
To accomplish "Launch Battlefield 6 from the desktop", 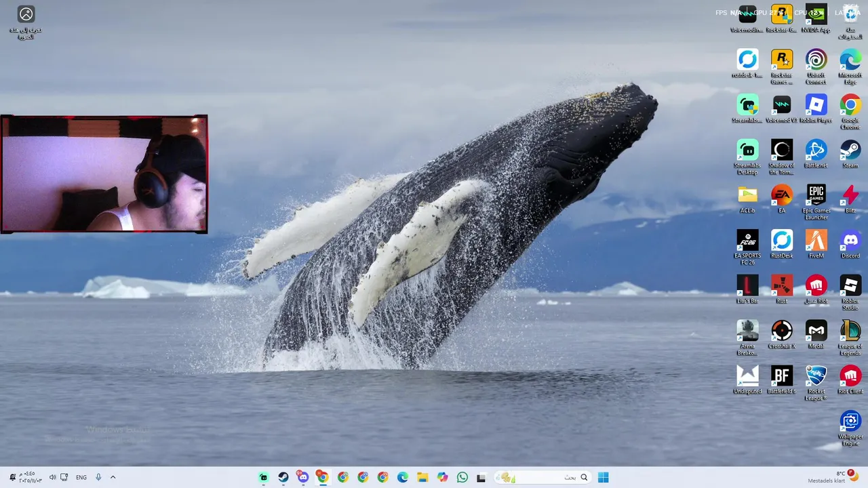I will [781, 380].
